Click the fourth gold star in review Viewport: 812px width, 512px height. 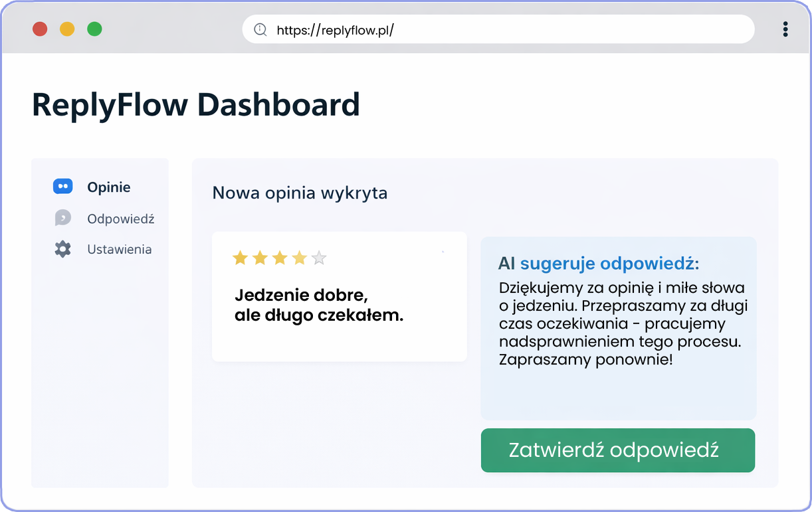pyautogui.click(x=300, y=258)
